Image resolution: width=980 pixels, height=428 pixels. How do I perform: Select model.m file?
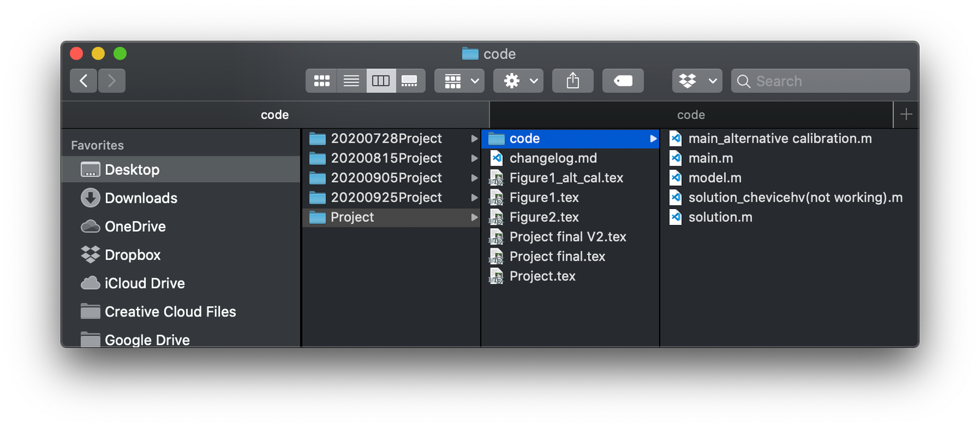(789, 178)
